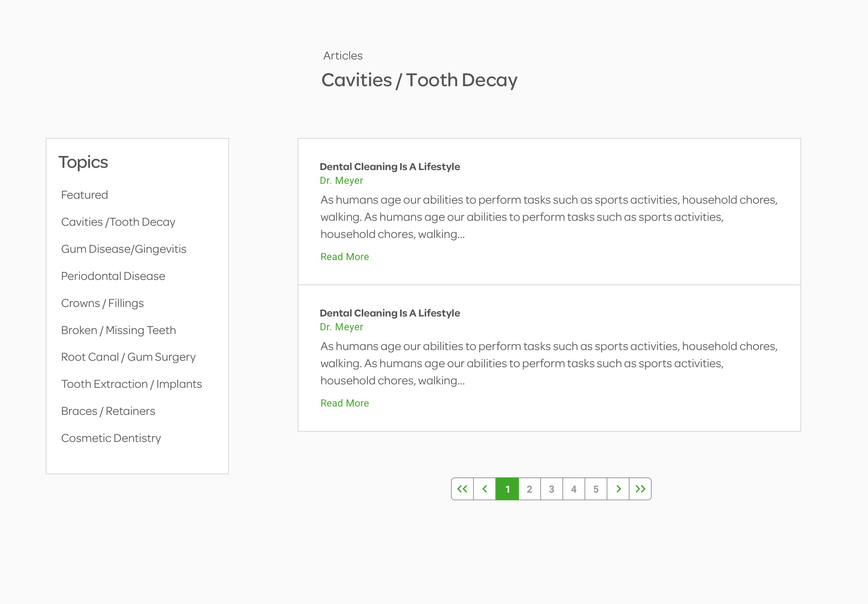This screenshot has height=604, width=868.
Task: Open Gum Disease/Gingevitis topic
Action: coord(124,249)
